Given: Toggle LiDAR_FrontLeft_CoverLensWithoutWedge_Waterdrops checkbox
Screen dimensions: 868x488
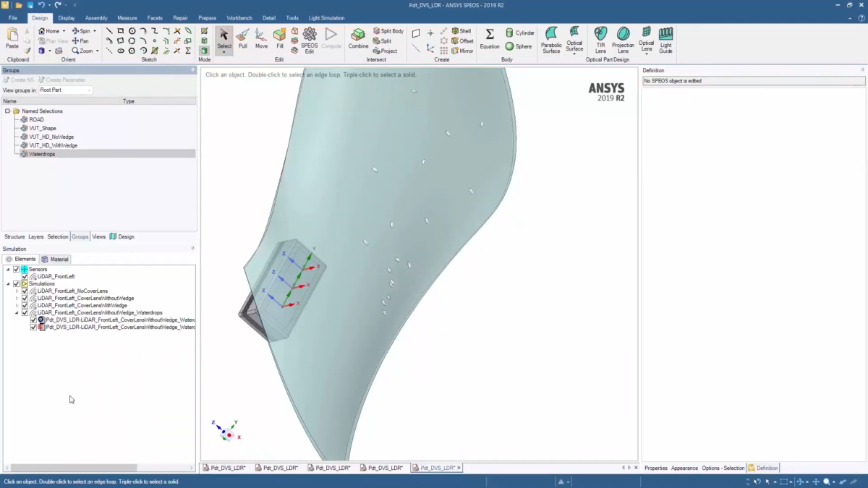Looking at the screenshot, I should [25, 312].
